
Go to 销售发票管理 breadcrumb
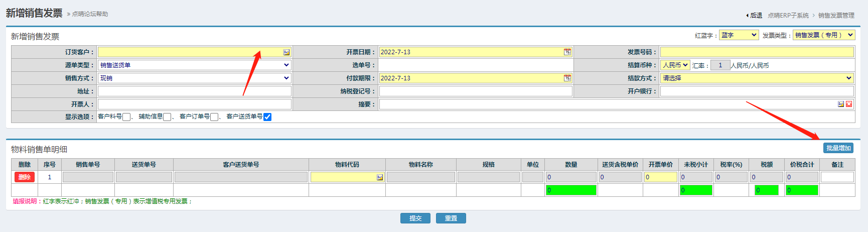tap(836, 16)
